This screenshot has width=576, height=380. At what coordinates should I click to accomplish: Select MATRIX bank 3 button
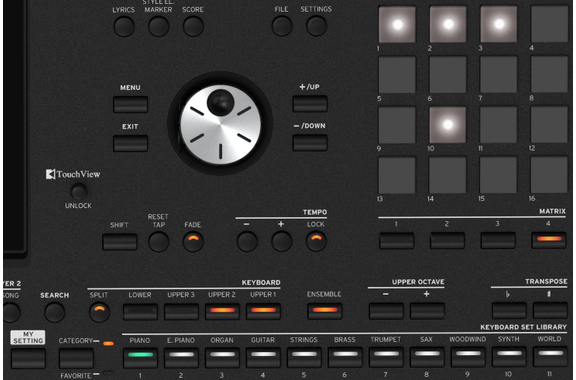point(498,241)
